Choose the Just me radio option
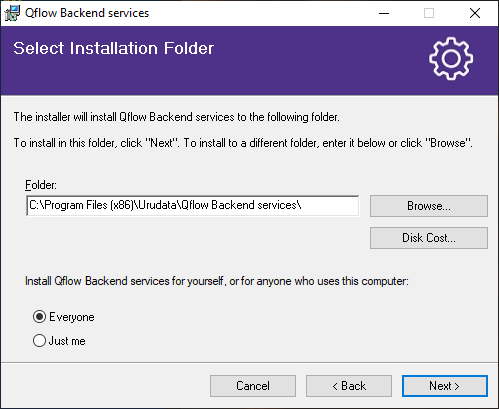 pos(39,341)
